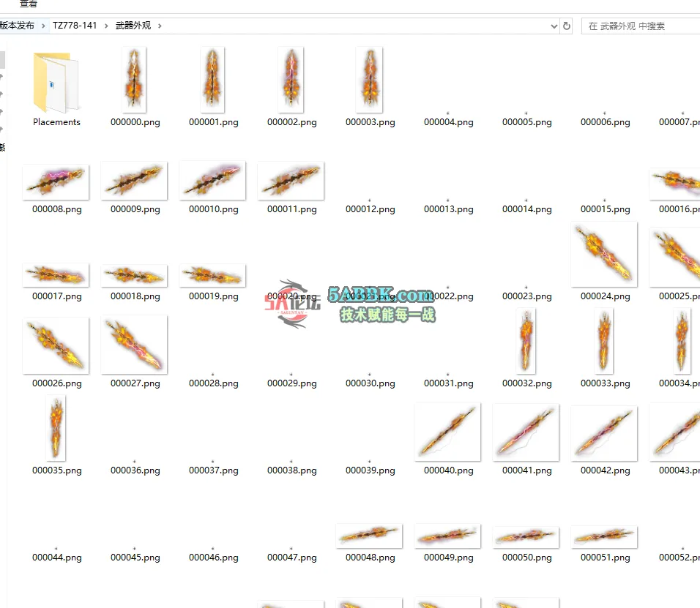Expand the chevron after 武器外观 in the breadcrumb
The height and width of the screenshot is (608, 700).
coord(160,26)
